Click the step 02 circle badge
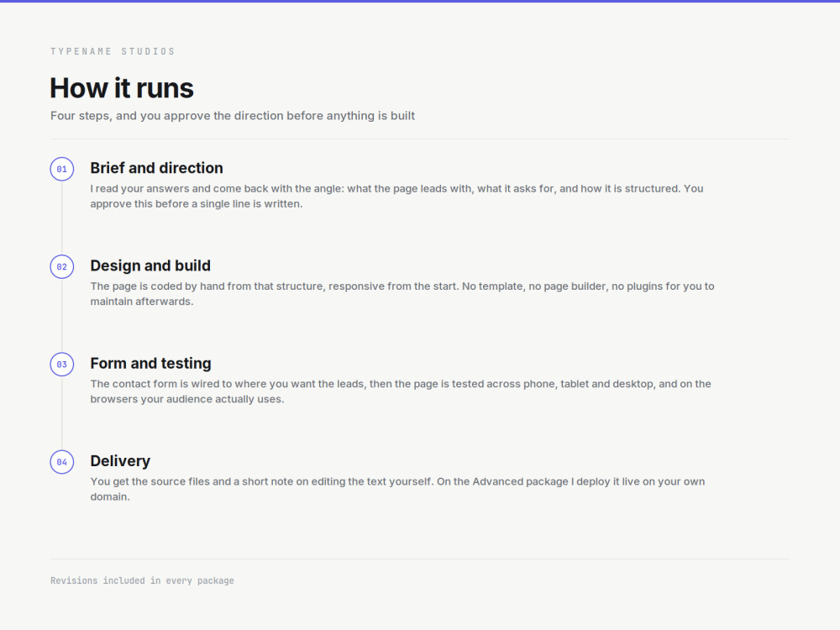Viewport: 840px width, 630px height. [x=62, y=267]
